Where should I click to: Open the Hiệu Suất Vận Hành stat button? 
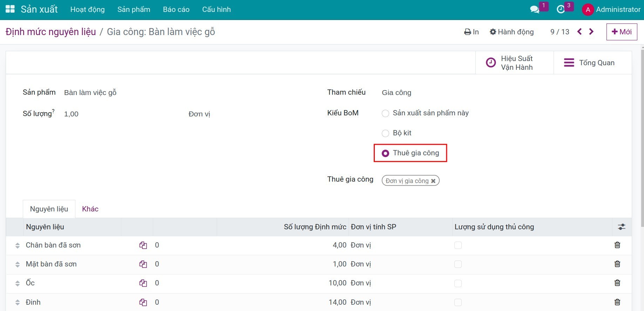coord(514,63)
